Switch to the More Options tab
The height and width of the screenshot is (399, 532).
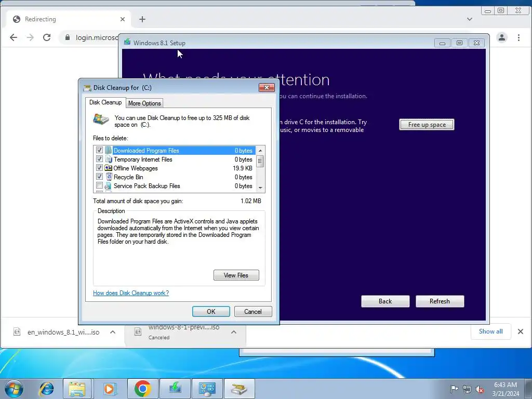[144, 103]
